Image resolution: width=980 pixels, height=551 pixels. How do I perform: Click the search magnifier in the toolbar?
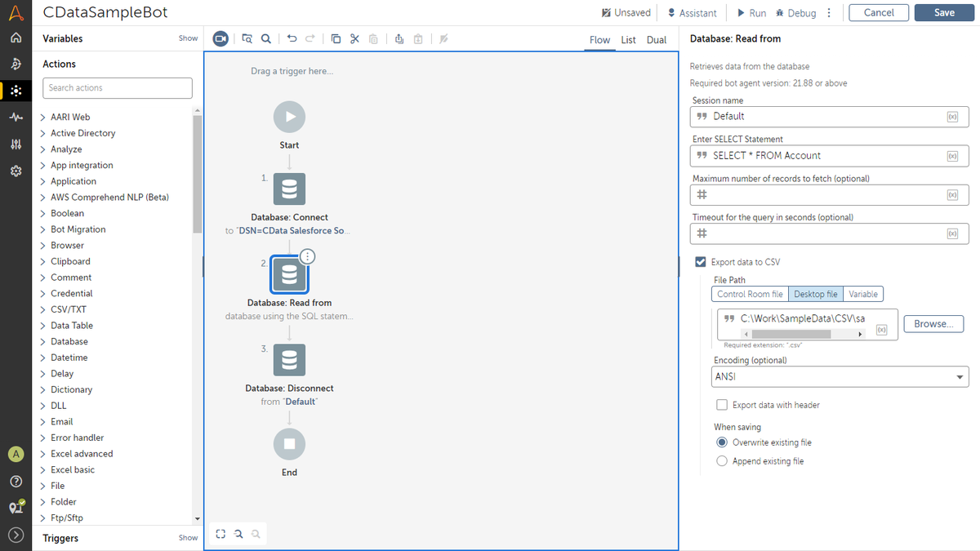coord(266,38)
